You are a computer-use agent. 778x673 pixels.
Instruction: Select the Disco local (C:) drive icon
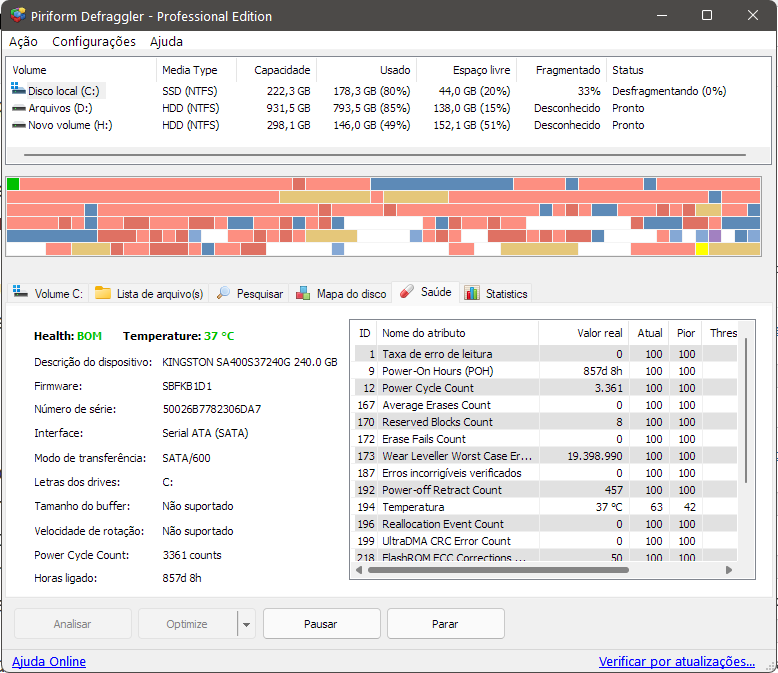click(x=18, y=90)
